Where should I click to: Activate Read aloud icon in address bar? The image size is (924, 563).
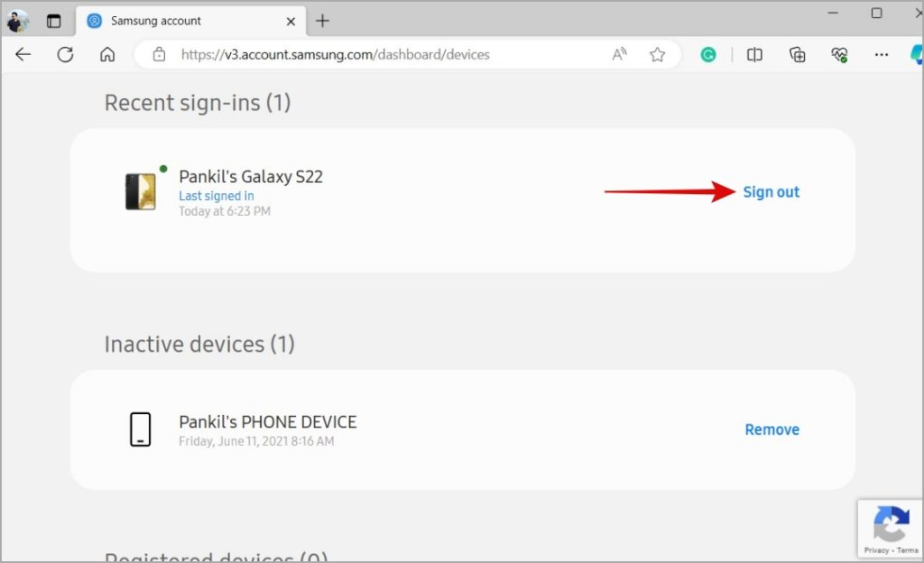[619, 55]
